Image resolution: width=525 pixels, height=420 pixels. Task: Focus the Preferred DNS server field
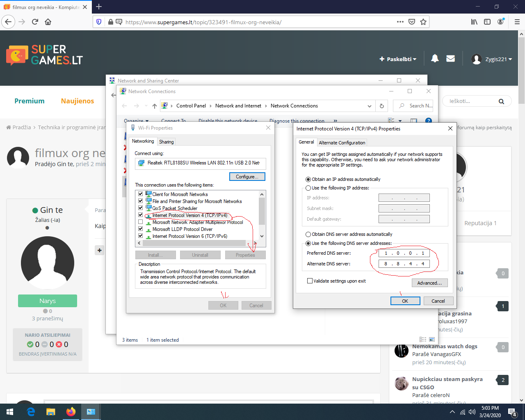(404, 253)
